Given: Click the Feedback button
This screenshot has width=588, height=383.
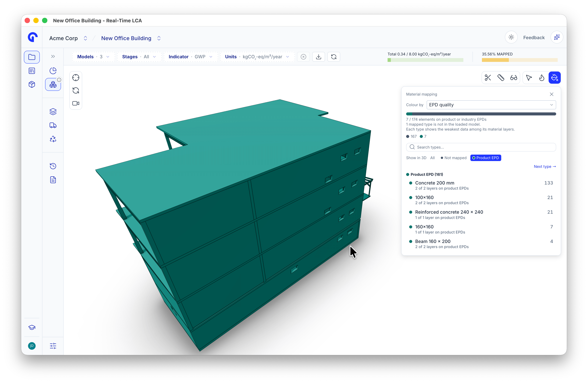Looking at the screenshot, I should click(x=534, y=37).
